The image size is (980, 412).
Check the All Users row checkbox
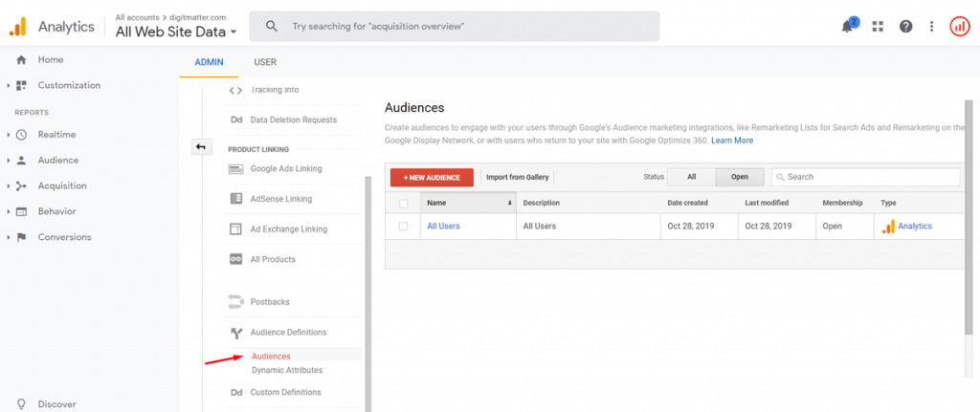point(403,226)
